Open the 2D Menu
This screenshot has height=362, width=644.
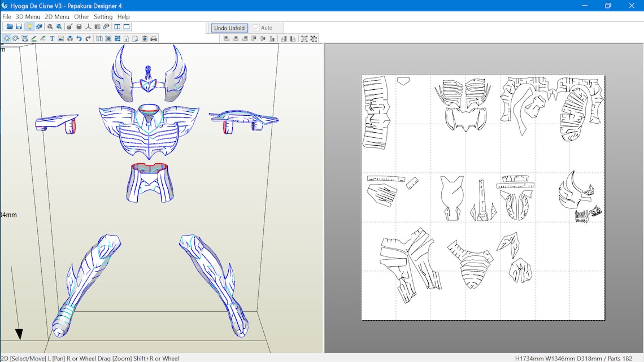tap(57, 16)
